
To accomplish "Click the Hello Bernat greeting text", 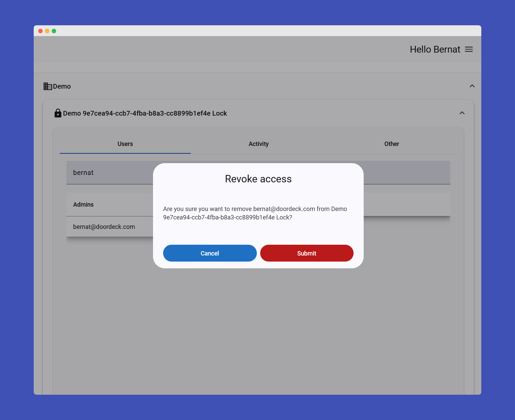I will [x=434, y=50].
